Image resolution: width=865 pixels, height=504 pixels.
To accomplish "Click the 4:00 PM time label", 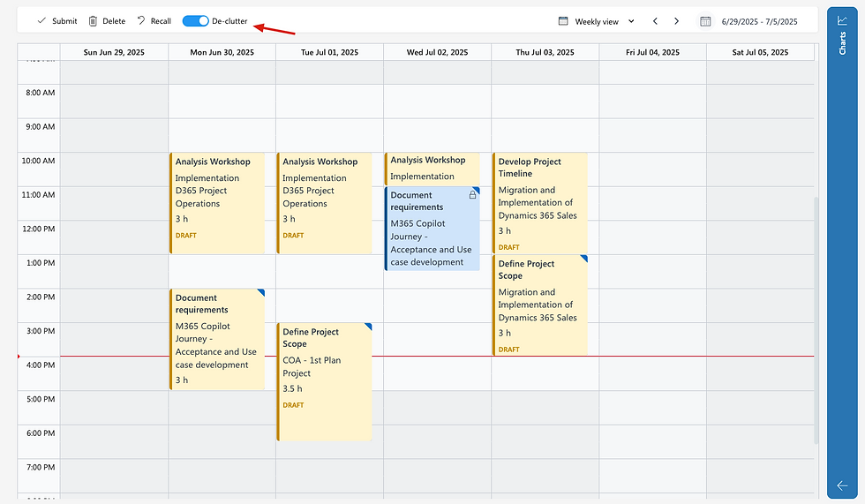I will click(41, 365).
